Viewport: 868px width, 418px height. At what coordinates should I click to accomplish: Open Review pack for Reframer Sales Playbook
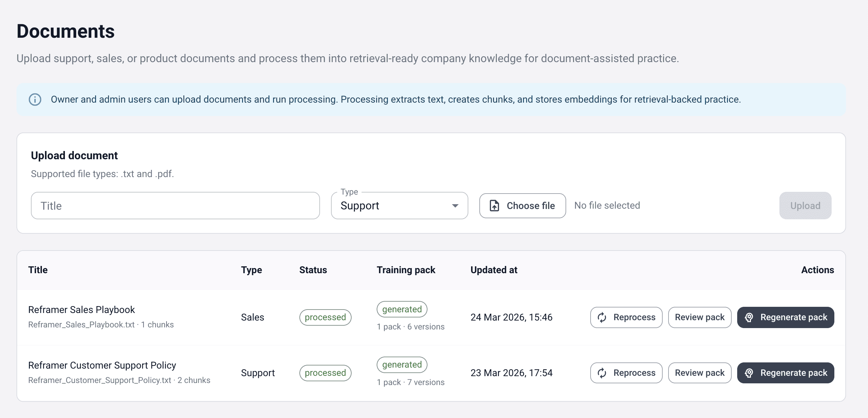point(699,317)
